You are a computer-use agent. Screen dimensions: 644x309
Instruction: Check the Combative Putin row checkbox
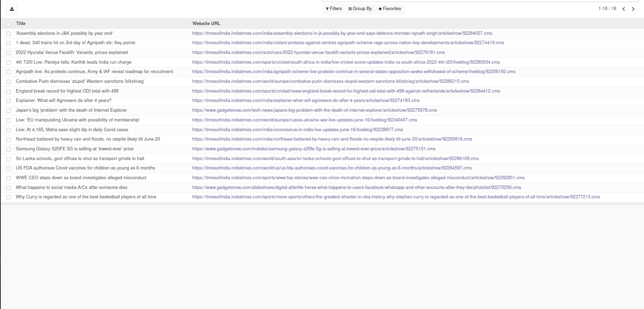point(8,82)
